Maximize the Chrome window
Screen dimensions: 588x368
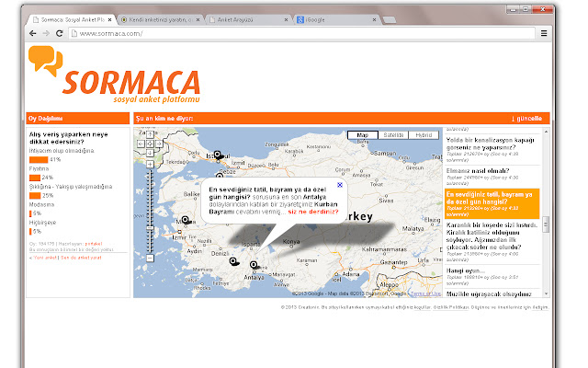tap(526, 9)
